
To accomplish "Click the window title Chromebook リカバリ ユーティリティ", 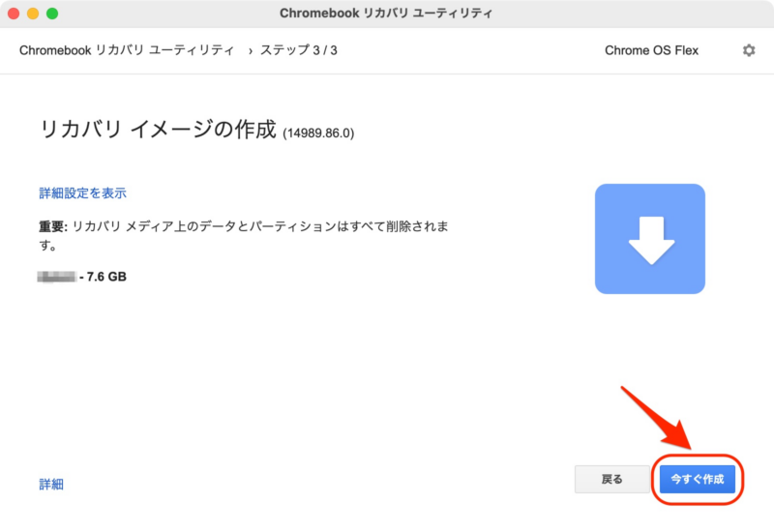I will click(x=386, y=14).
